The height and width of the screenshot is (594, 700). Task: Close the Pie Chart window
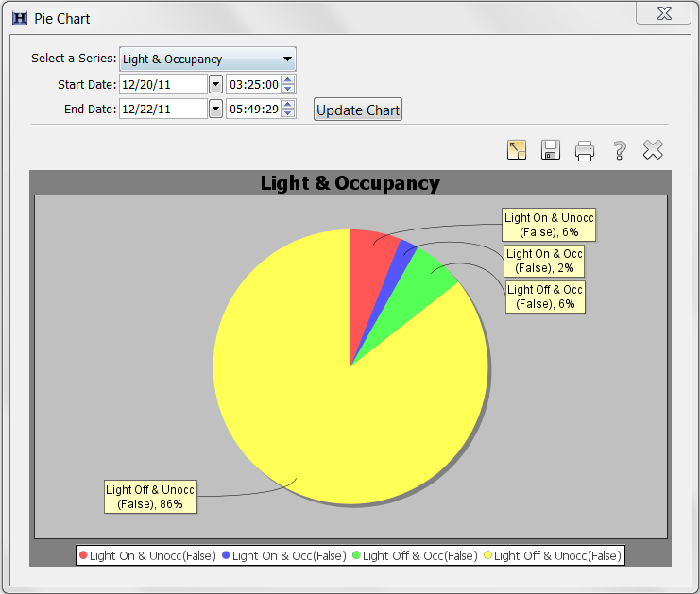click(x=664, y=12)
